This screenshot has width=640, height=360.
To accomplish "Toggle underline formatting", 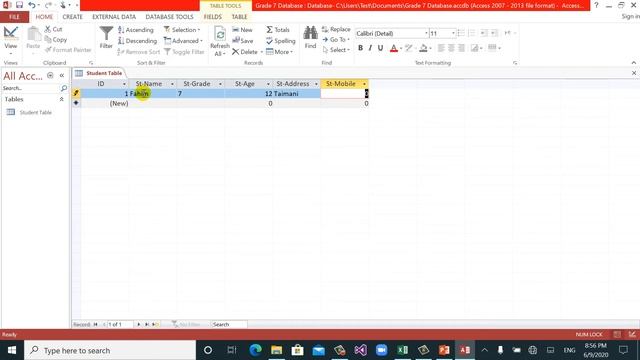I will click(x=380, y=48).
